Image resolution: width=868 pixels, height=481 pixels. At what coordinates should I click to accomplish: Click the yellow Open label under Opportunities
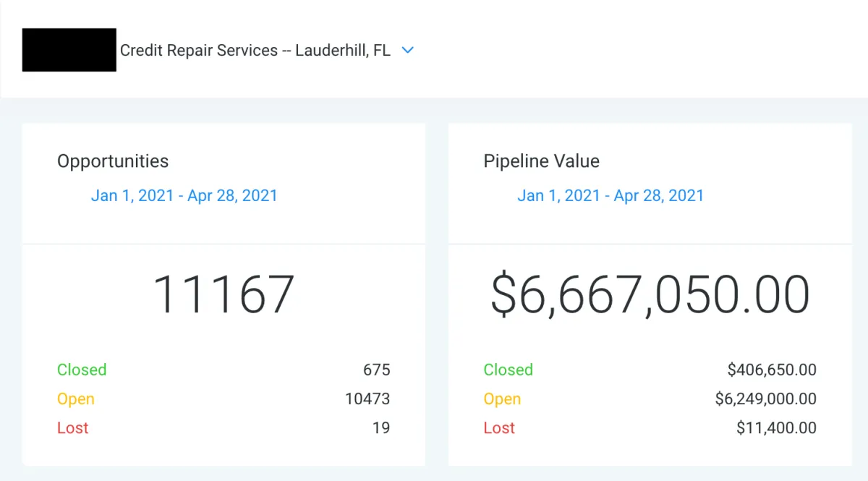76,399
